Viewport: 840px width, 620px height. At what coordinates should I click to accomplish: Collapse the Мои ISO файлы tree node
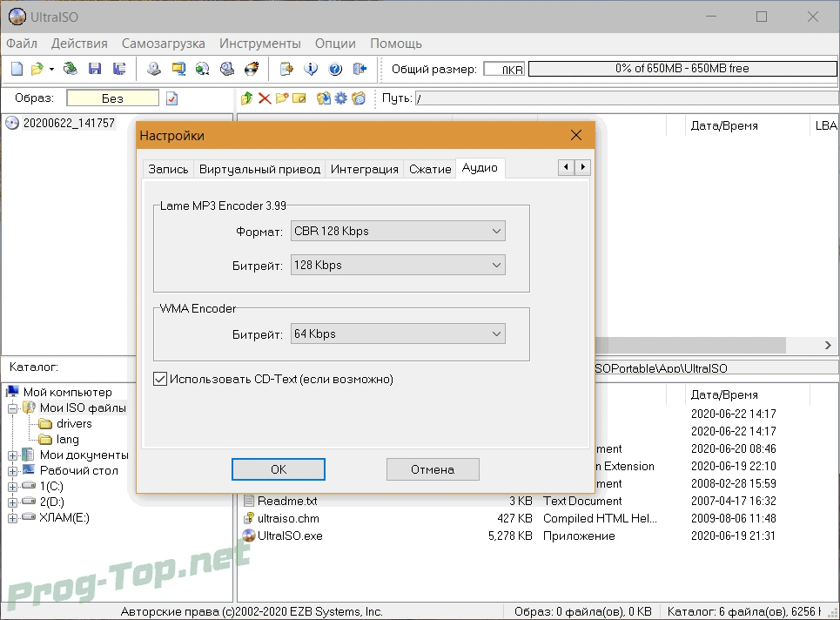point(12,408)
